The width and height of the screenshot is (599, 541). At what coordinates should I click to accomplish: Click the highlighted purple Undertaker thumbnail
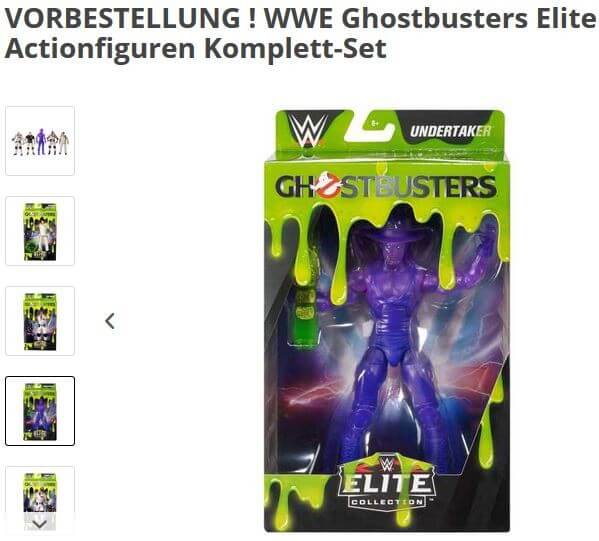(x=40, y=411)
